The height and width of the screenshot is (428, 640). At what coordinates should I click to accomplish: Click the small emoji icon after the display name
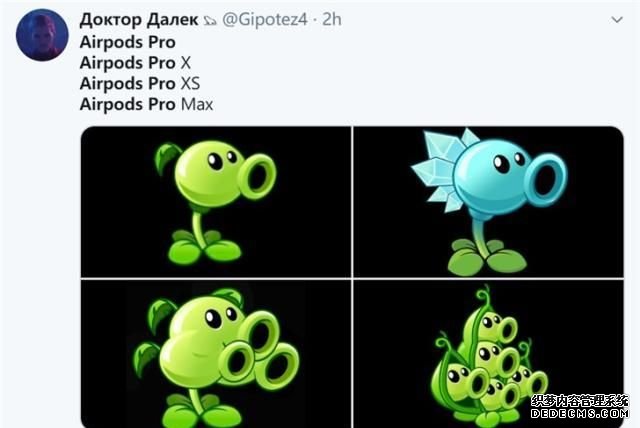[210, 20]
